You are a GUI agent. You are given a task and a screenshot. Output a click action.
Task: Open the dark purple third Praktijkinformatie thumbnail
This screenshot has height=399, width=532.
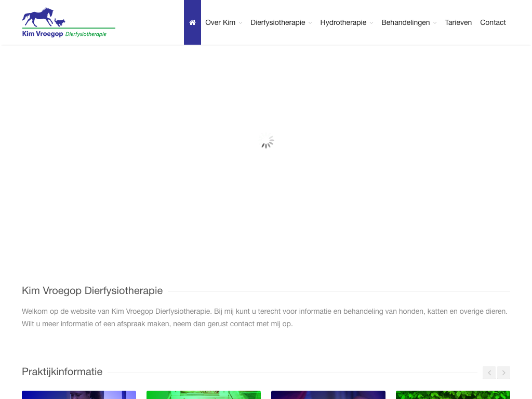click(x=328, y=395)
